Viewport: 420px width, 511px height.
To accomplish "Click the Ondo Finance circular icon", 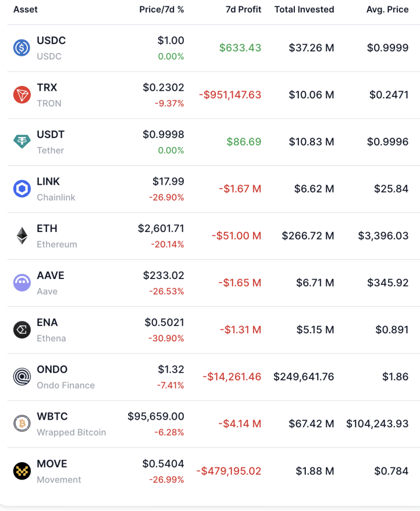I will (x=22, y=377).
